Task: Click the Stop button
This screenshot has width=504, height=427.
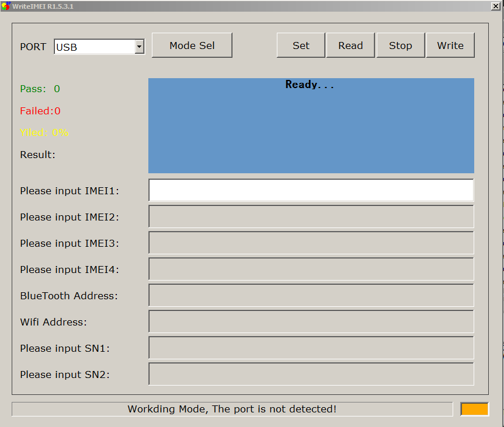Action: (x=401, y=45)
